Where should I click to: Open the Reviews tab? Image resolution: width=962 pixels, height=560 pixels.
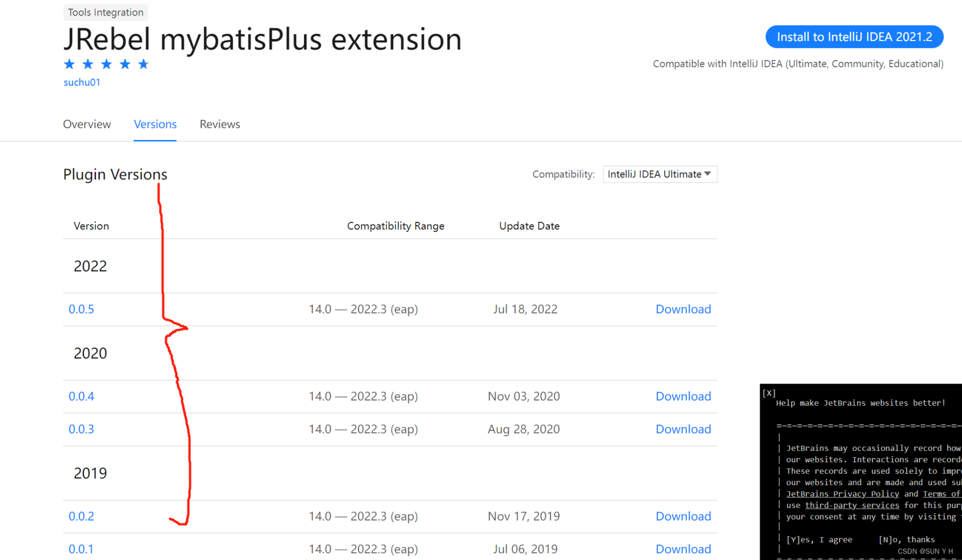219,124
